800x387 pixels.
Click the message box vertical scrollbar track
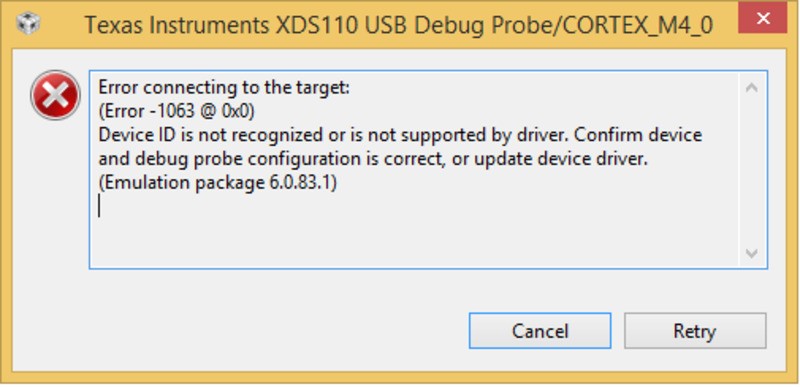(751, 170)
